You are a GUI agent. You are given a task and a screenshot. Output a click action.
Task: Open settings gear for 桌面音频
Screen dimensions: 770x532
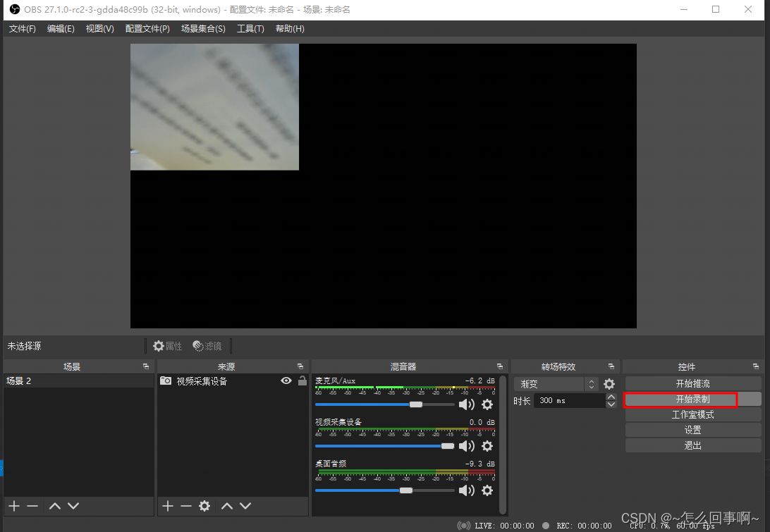coord(487,490)
